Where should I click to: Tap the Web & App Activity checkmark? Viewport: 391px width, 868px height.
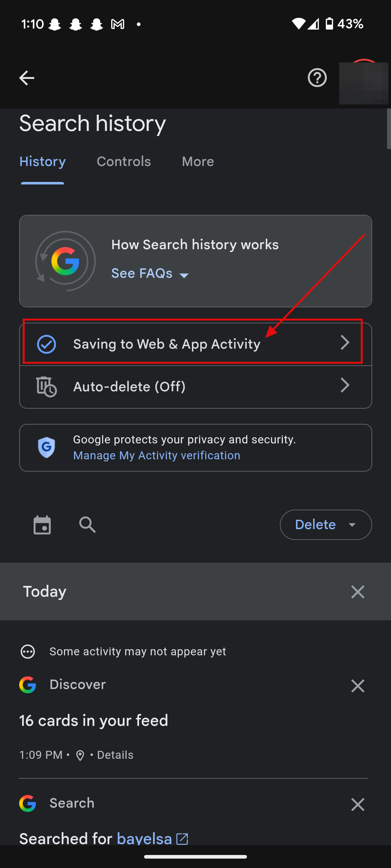pos(47,344)
